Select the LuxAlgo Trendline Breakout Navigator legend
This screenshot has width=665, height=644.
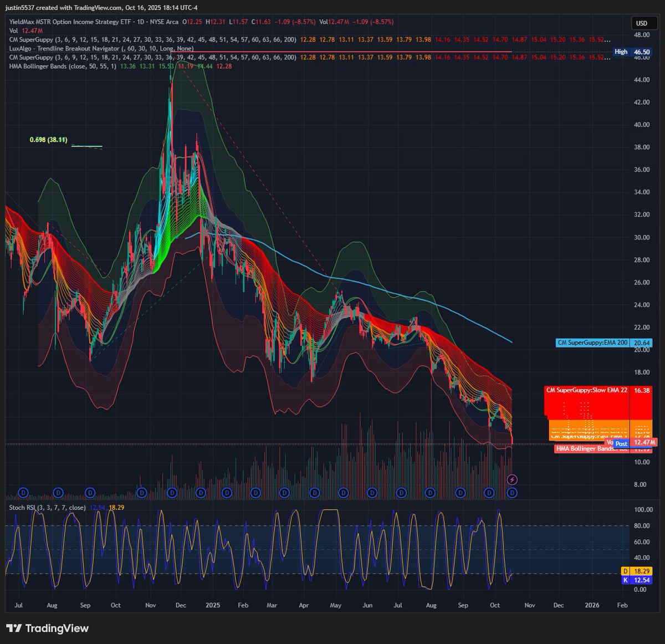click(x=101, y=49)
